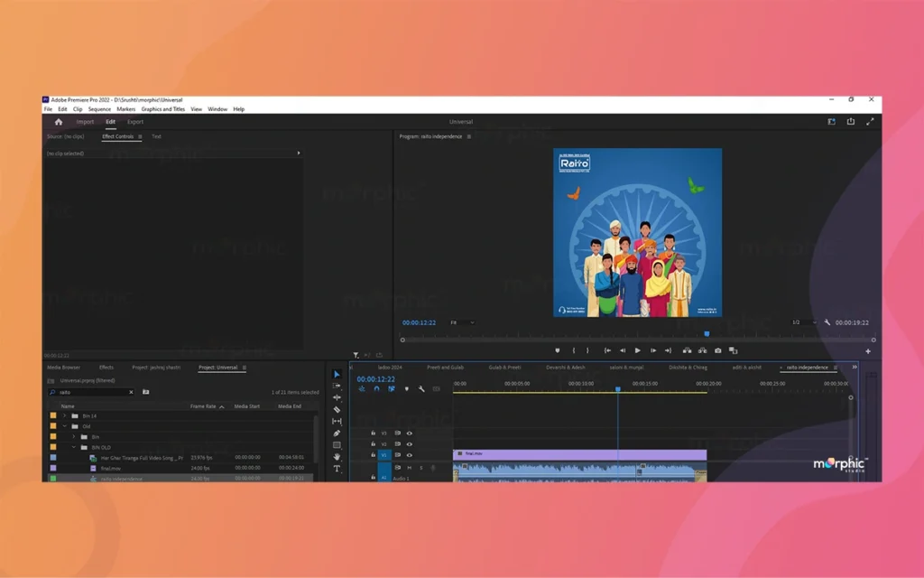Viewport: 924px width, 578px height.
Task: Collapse the BIN OLD folder
Action: click(x=74, y=447)
